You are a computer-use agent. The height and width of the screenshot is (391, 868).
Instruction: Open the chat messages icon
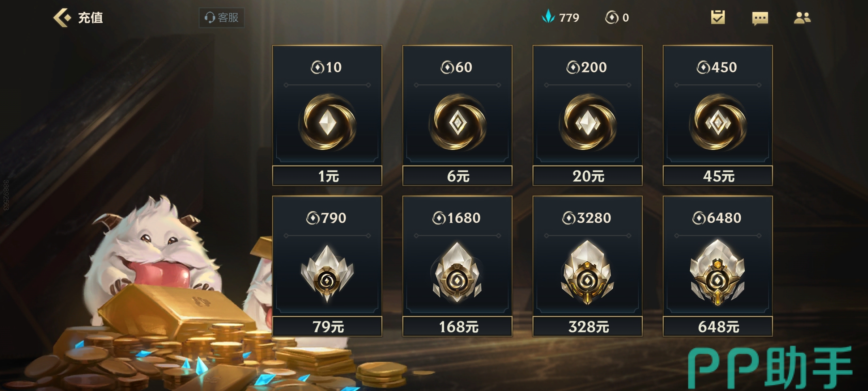(x=760, y=18)
